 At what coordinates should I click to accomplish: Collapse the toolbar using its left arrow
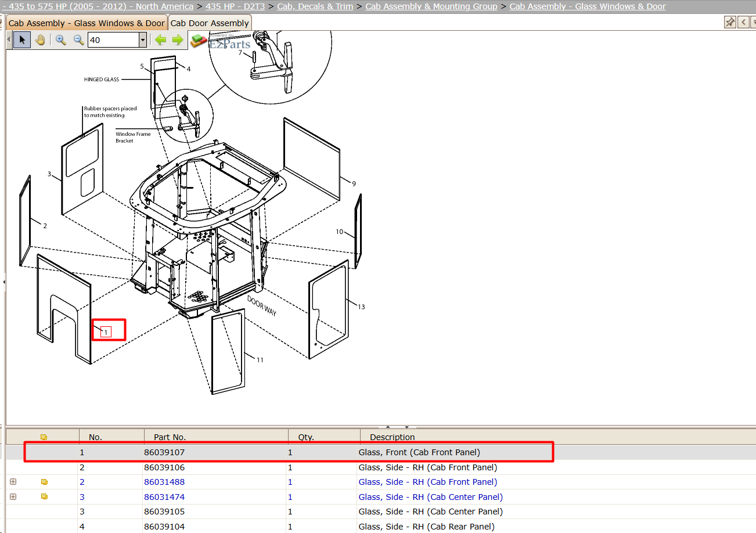[x=9, y=40]
